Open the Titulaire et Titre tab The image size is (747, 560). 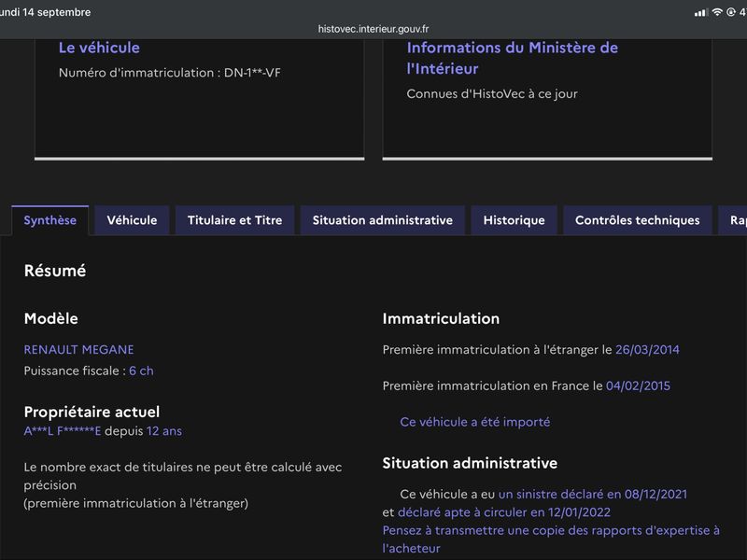click(235, 220)
